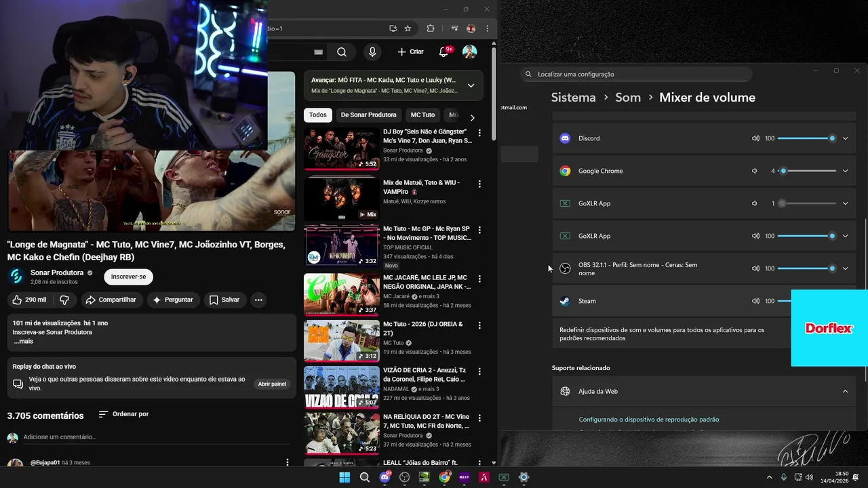
Task: Open Configurando o dispositivo de reprodução padrão link
Action: 649,420
